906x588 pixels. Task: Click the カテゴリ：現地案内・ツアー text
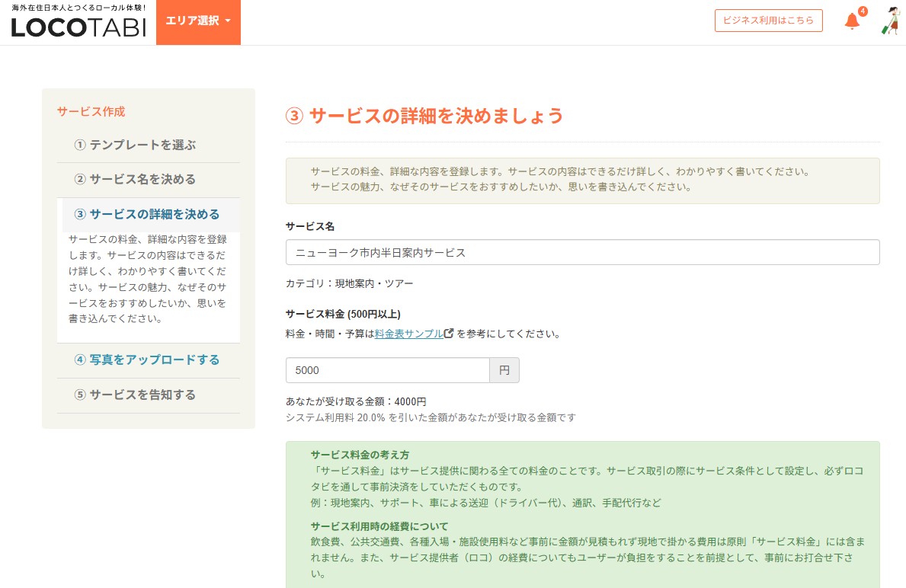[350, 283]
